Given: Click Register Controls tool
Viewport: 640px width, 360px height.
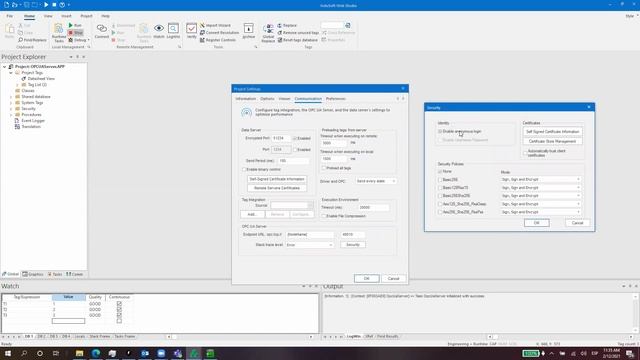Looking at the screenshot, I should (x=218, y=40).
